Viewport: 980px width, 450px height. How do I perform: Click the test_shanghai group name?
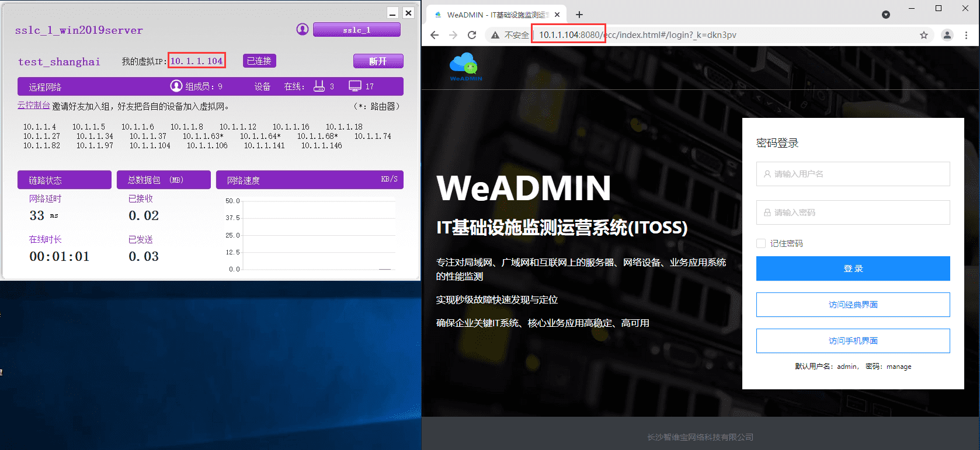tap(59, 62)
